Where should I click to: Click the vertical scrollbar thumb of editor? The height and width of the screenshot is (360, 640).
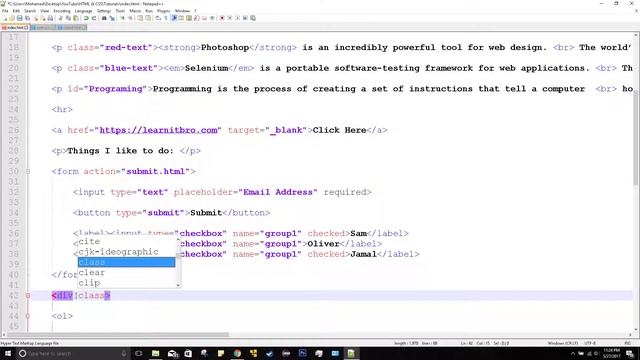[x=636, y=137]
